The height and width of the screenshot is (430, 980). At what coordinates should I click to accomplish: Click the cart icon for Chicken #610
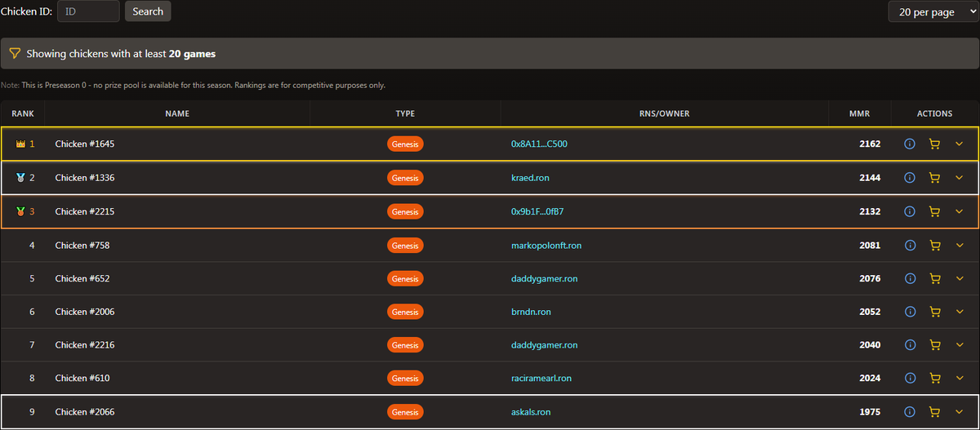[x=935, y=379]
